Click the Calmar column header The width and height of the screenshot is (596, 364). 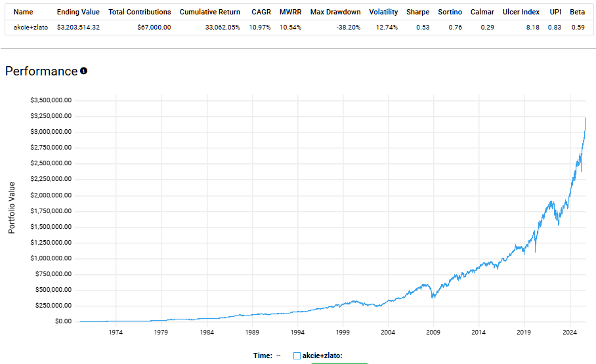pyautogui.click(x=482, y=12)
